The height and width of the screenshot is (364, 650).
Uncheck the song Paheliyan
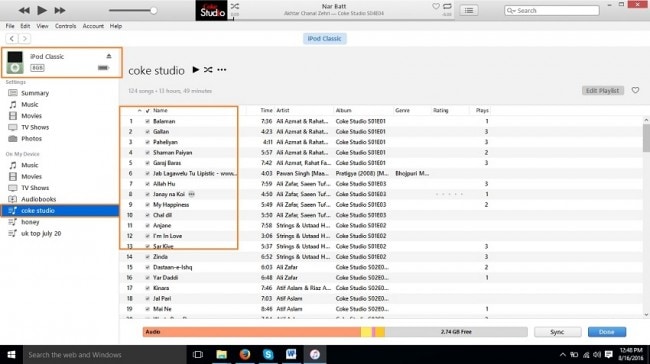[147, 142]
